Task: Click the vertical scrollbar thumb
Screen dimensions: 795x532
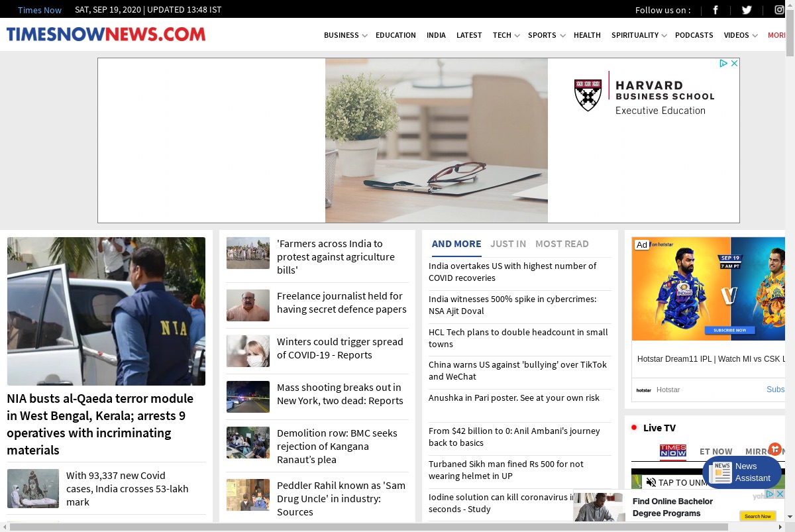Action: point(790,33)
